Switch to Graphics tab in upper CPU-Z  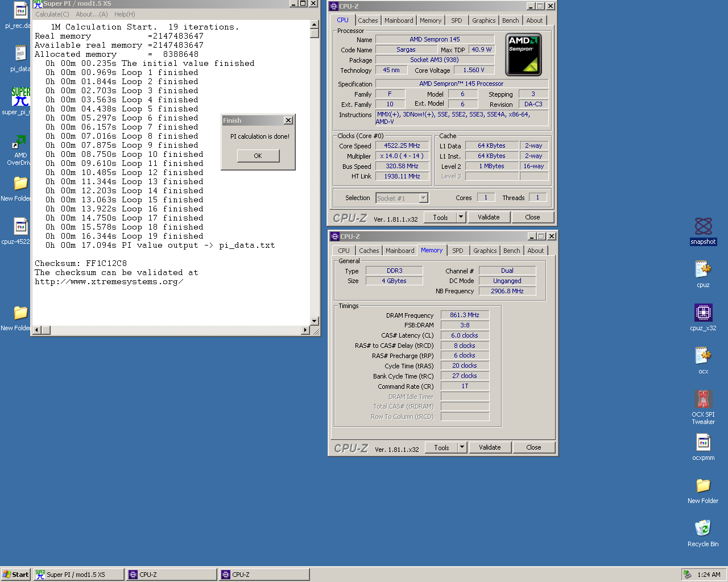pos(484,20)
